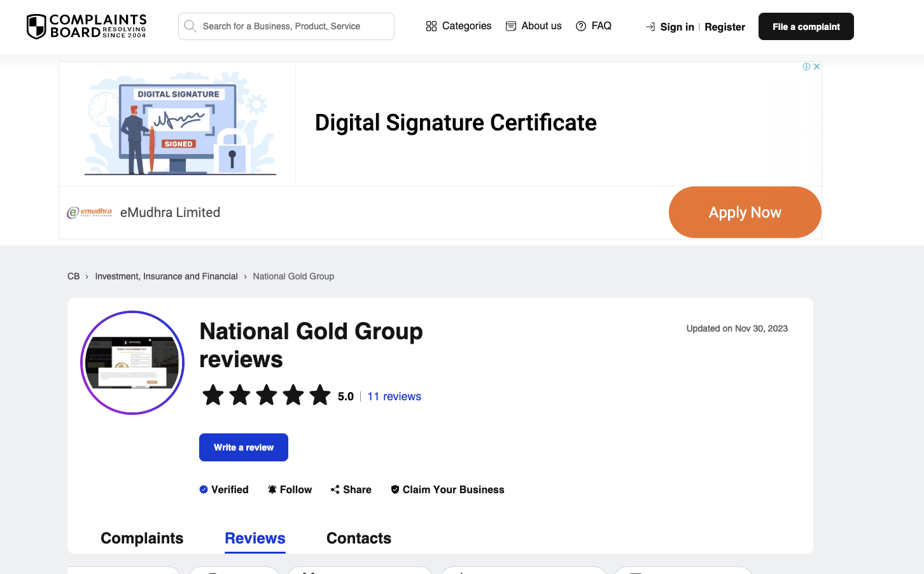Image resolution: width=924 pixels, height=574 pixels.
Task: Click National Gold Group breadcrumb text
Action: point(293,276)
